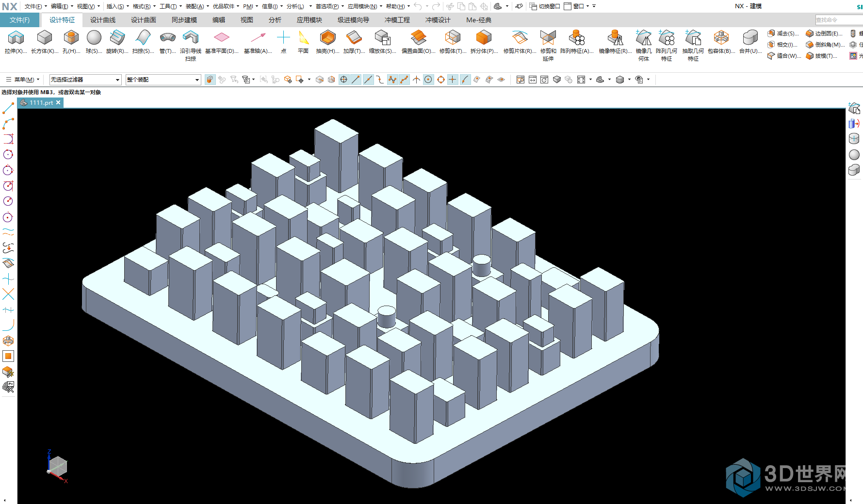
Task: Open the Shell (抽壳) tool
Action: pos(327,42)
